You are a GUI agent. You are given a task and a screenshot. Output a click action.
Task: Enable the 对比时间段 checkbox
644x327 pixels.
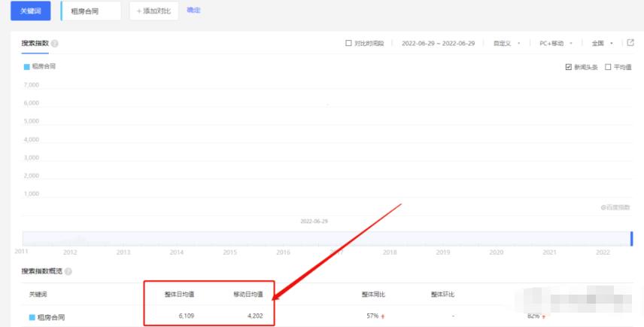[x=348, y=43]
